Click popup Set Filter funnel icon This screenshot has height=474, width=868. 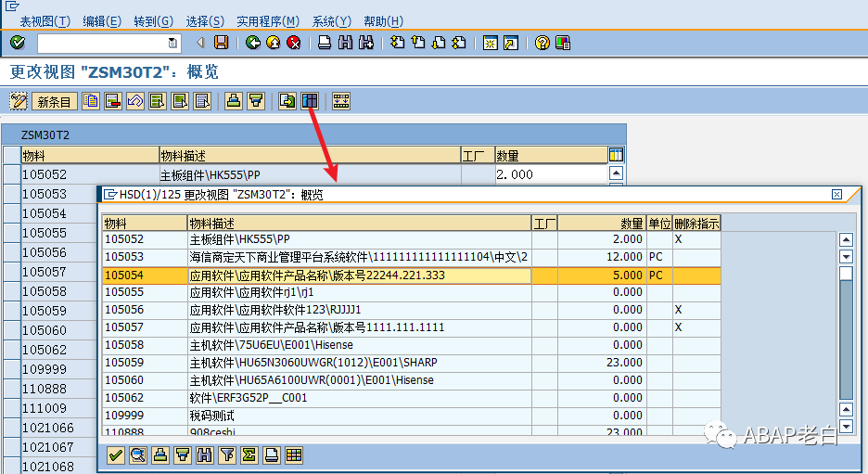tap(227, 455)
